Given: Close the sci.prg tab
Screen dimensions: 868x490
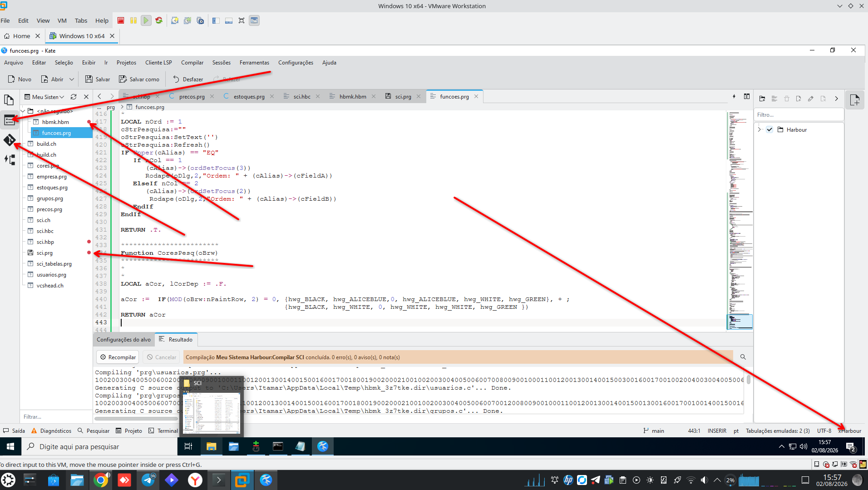Looking at the screenshot, I should click(419, 96).
